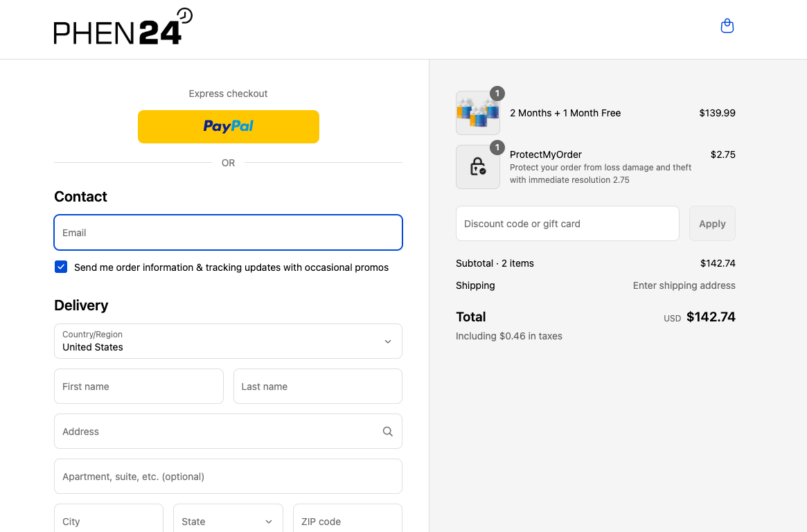This screenshot has width=807, height=532.
Task: Apply the discount code
Action: pyautogui.click(x=712, y=223)
